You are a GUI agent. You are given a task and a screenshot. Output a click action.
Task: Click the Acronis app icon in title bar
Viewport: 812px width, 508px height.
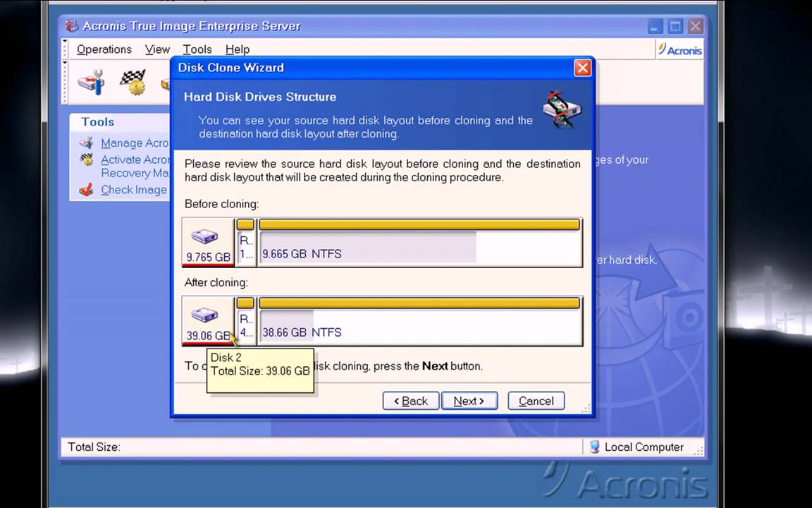tap(72, 26)
